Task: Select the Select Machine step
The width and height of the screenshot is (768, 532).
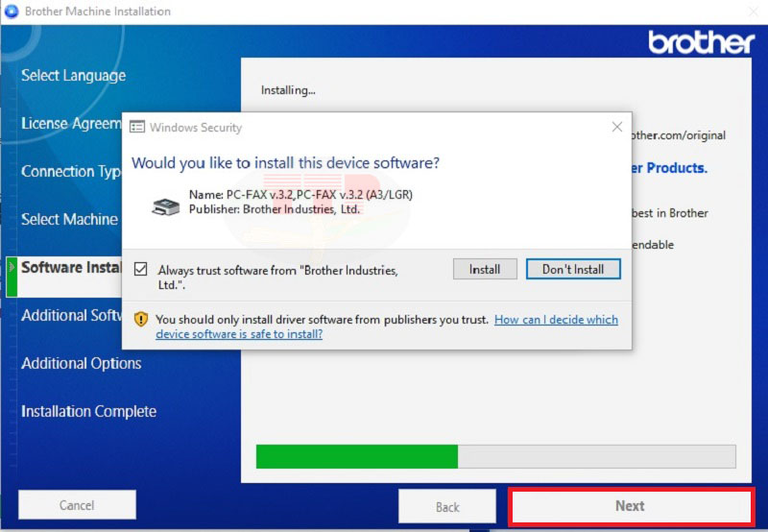Action: coord(69,220)
